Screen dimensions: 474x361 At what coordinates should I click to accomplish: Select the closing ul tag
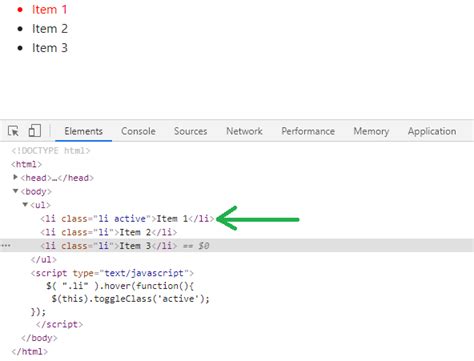click(44, 259)
